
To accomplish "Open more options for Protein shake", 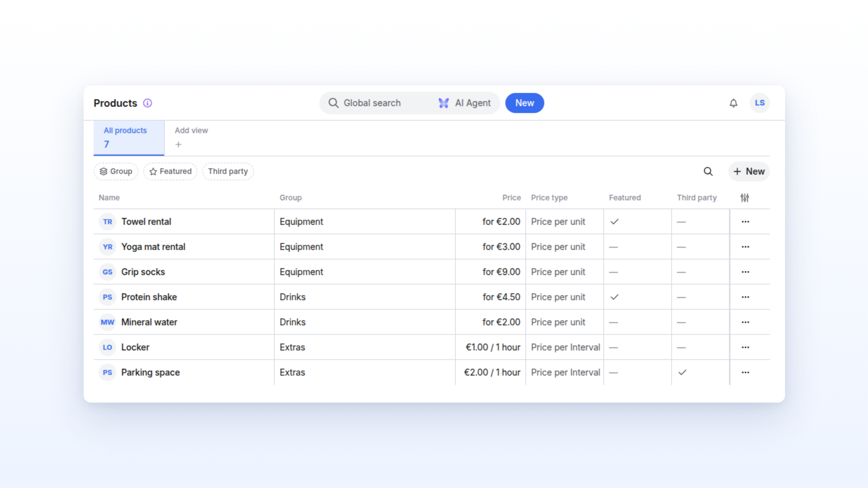I will coord(745,297).
